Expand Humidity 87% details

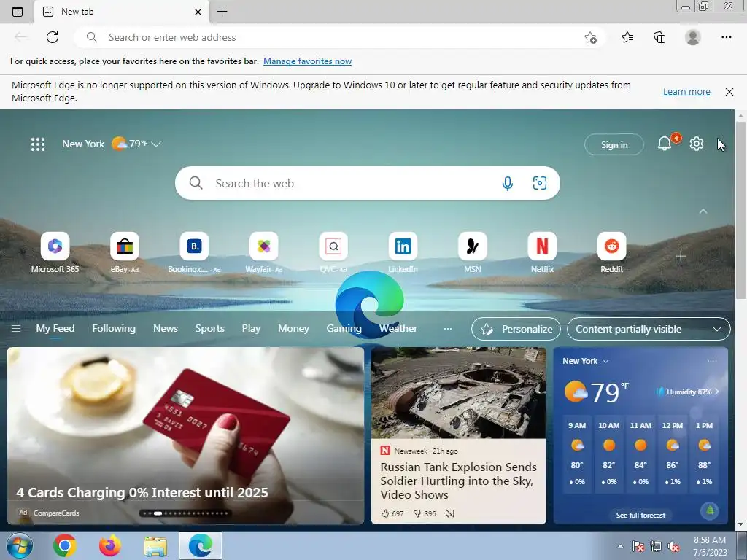click(687, 392)
